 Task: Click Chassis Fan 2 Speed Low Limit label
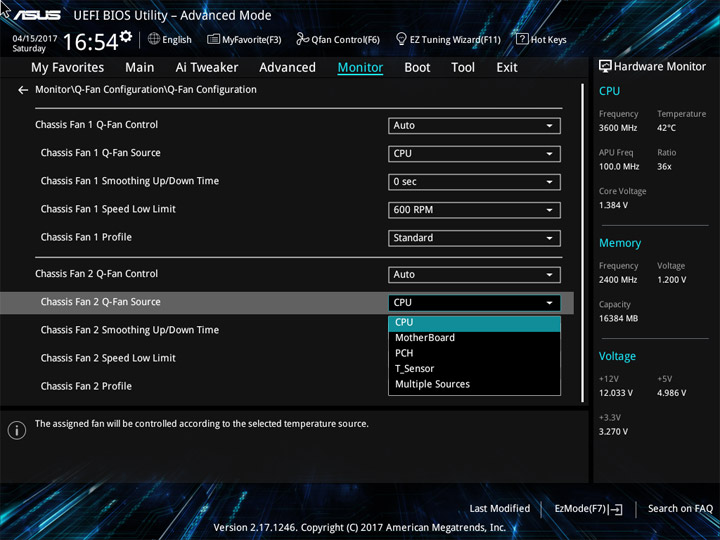pos(108,358)
